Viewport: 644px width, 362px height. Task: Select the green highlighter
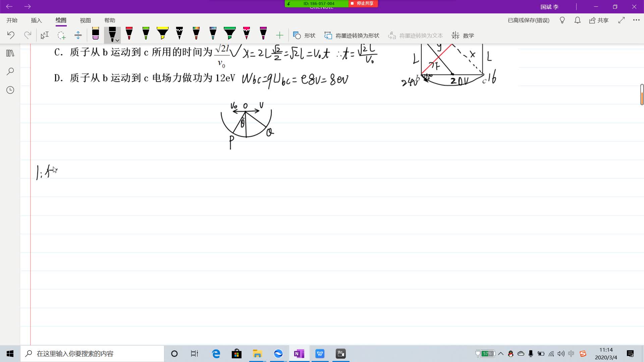coord(230,34)
